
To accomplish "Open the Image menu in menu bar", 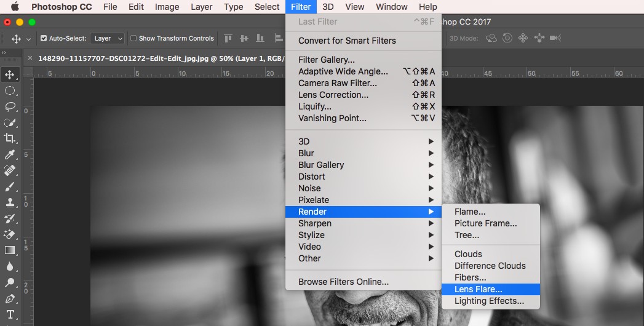I will click(x=167, y=7).
